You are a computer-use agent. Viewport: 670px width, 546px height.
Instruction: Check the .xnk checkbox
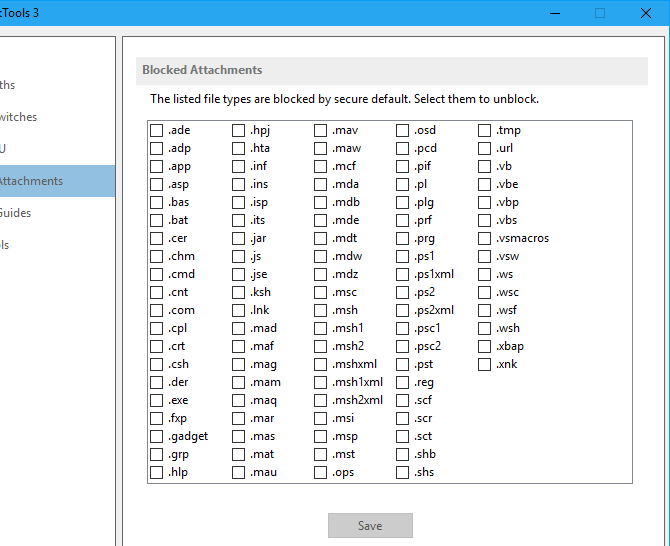pos(485,364)
